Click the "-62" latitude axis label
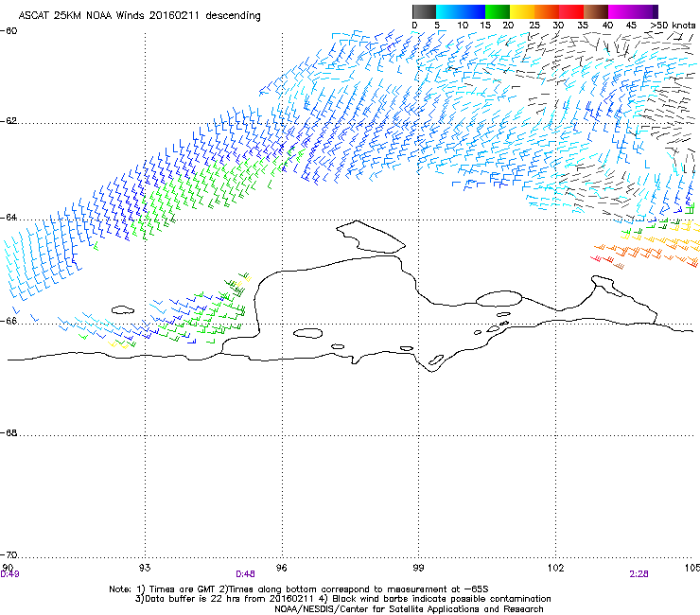The width and height of the screenshot is (700, 615). tap(9, 121)
